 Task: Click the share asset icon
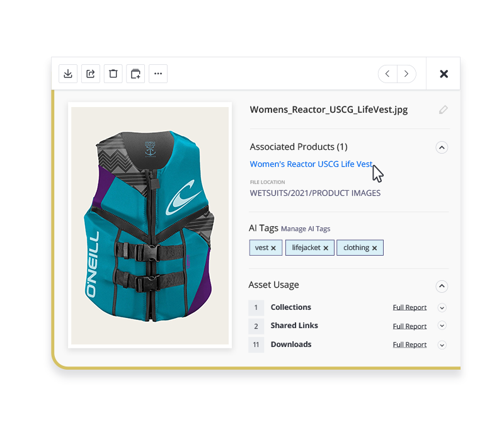[x=91, y=74]
